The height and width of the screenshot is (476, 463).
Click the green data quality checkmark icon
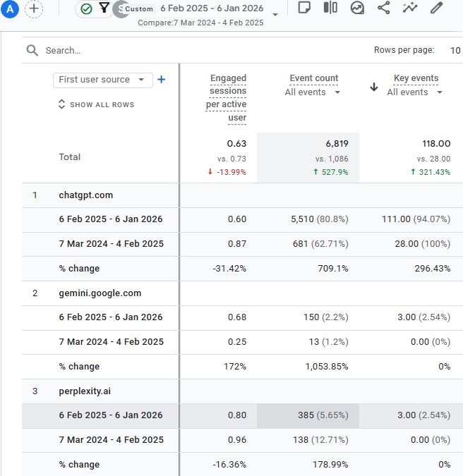coord(86,9)
